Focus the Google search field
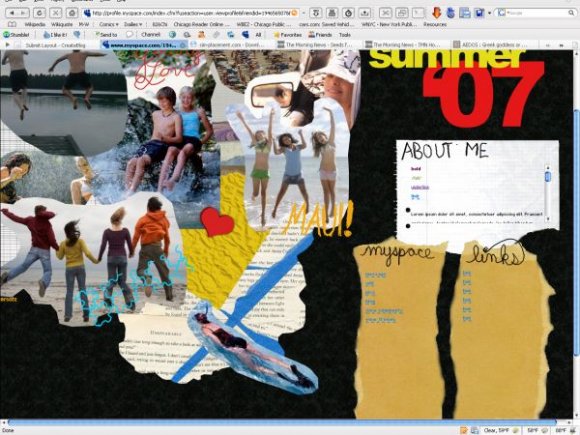The height and width of the screenshot is (435, 580). (535, 13)
